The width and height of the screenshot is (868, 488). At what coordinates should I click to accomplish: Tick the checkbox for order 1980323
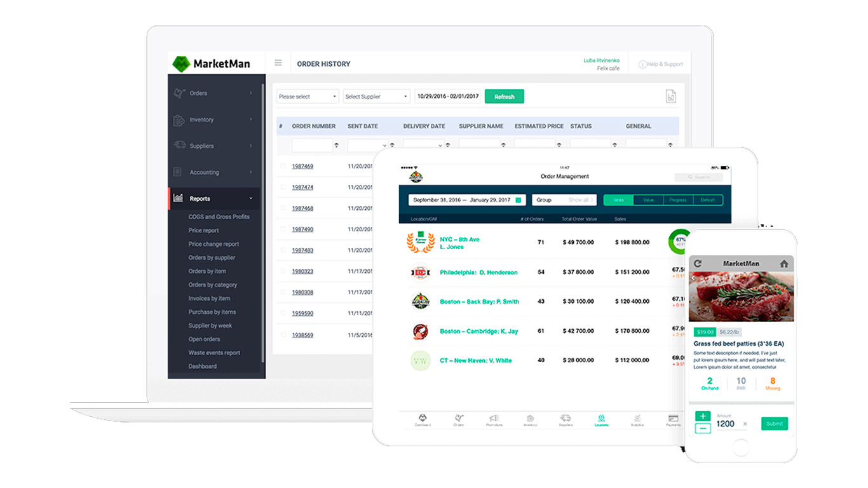click(x=283, y=271)
